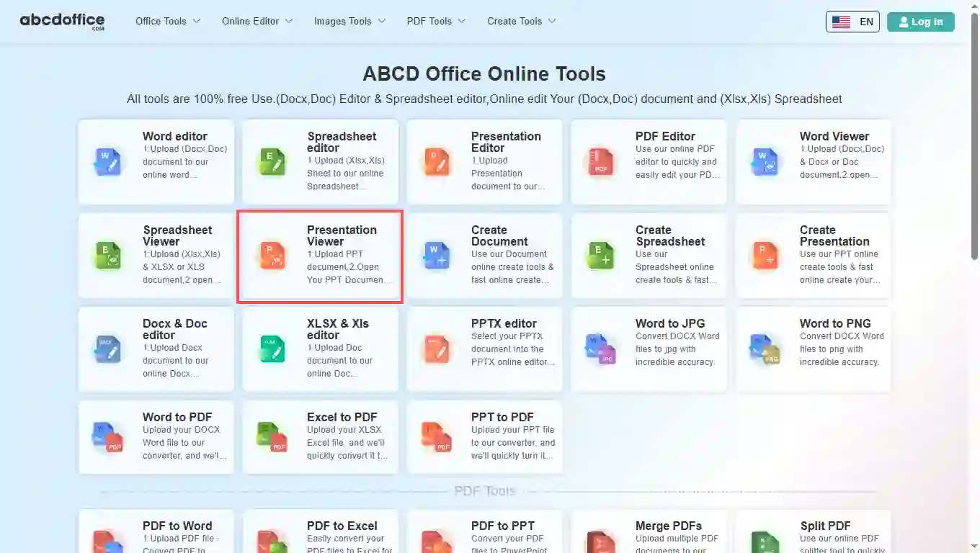The image size is (980, 553).
Task: Expand the PDF Tools menu
Action: point(436,21)
